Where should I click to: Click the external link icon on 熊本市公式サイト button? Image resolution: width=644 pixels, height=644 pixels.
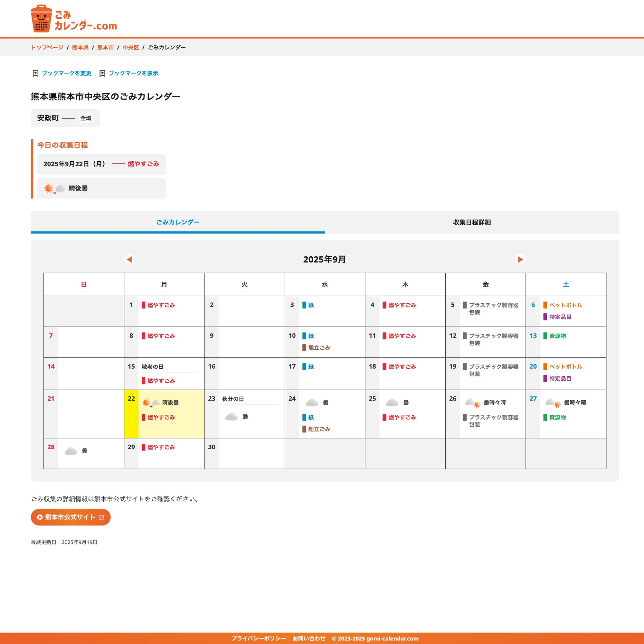point(101,517)
